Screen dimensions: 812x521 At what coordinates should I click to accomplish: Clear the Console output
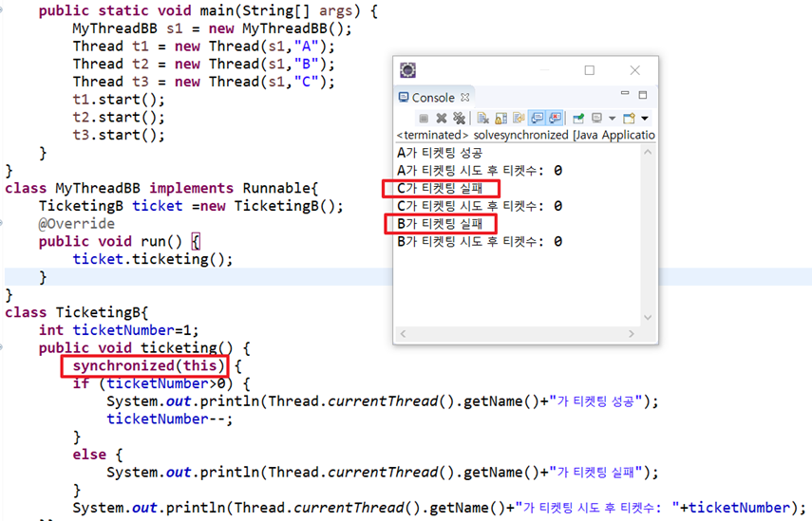(483, 119)
